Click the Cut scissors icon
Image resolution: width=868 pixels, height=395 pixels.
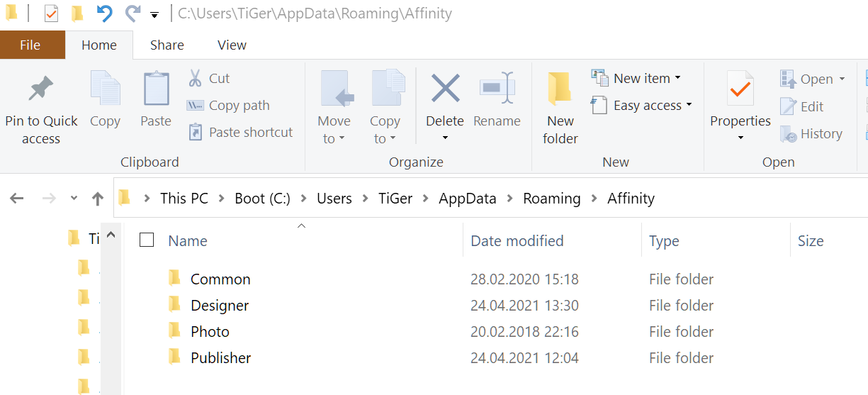click(196, 78)
